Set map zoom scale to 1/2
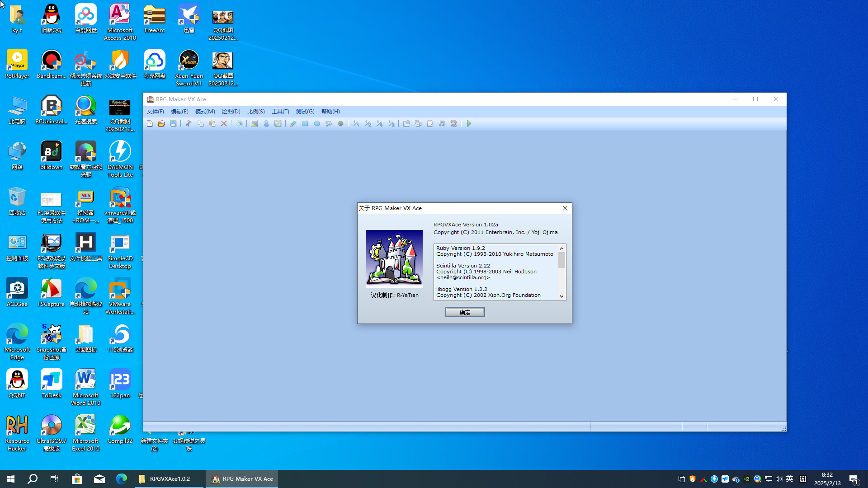Image resolution: width=868 pixels, height=488 pixels. (x=368, y=123)
